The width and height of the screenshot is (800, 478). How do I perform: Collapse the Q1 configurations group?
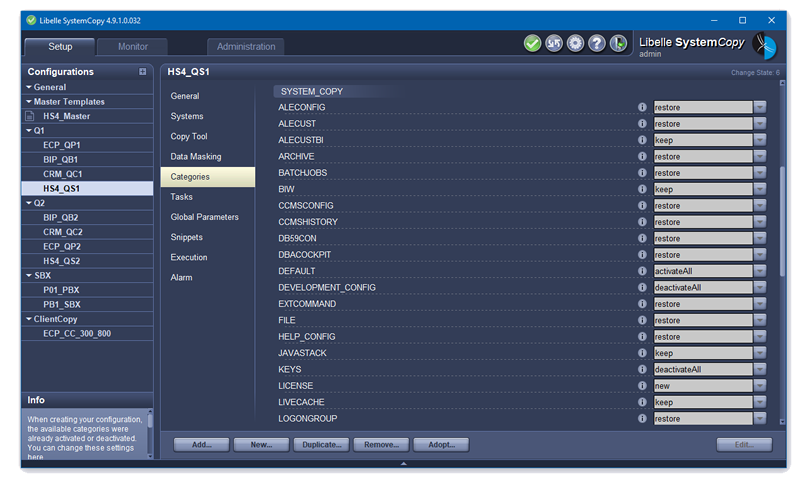(x=27, y=130)
